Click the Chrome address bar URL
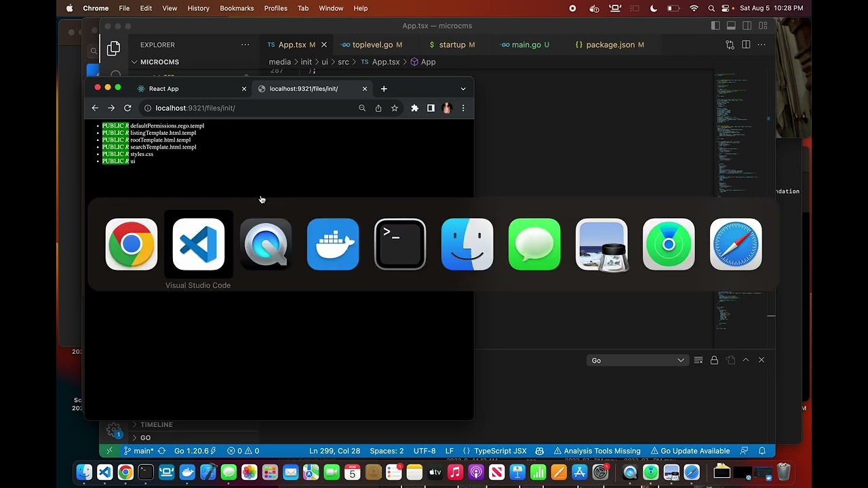The image size is (868, 488). [x=195, y=108]
